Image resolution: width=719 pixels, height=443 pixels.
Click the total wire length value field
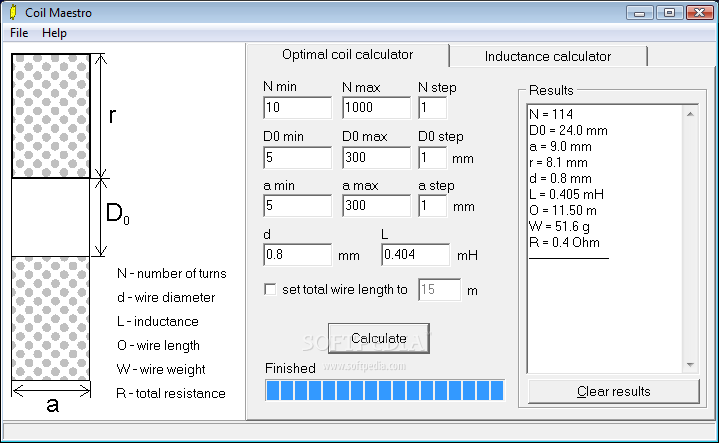[439, 290]
